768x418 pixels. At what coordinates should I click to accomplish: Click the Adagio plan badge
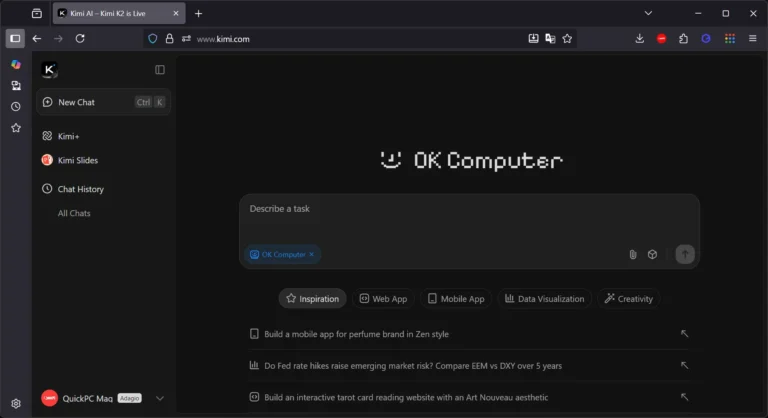coord(129,398)
